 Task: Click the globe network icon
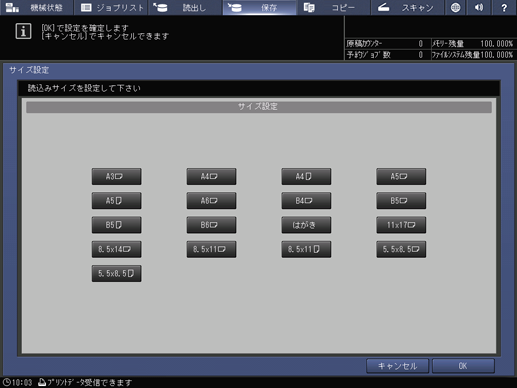455,7
